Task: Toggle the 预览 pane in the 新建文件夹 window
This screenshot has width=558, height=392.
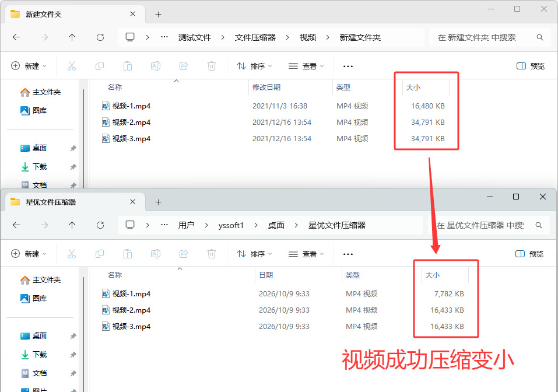Action: [x=530, y=66]
